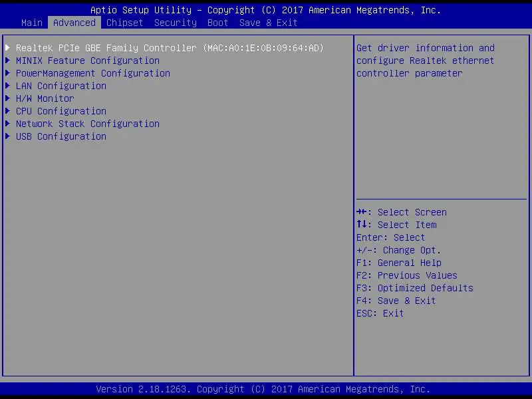Open the Chipset tab

coord(124,23)
